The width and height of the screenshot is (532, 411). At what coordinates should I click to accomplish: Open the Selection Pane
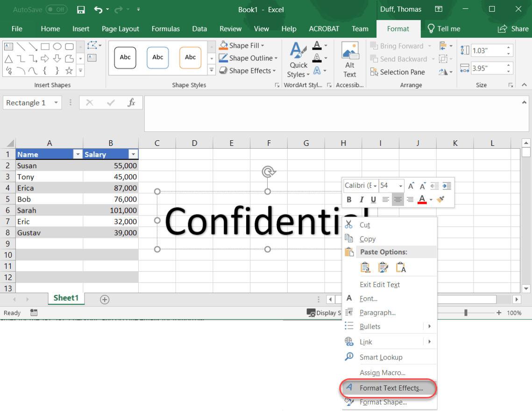398,72
